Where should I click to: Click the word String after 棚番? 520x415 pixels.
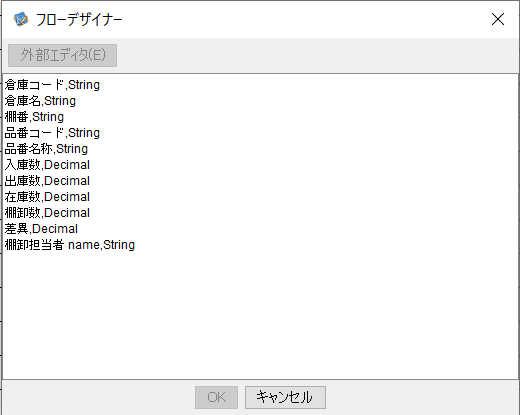tap(48, 117)
